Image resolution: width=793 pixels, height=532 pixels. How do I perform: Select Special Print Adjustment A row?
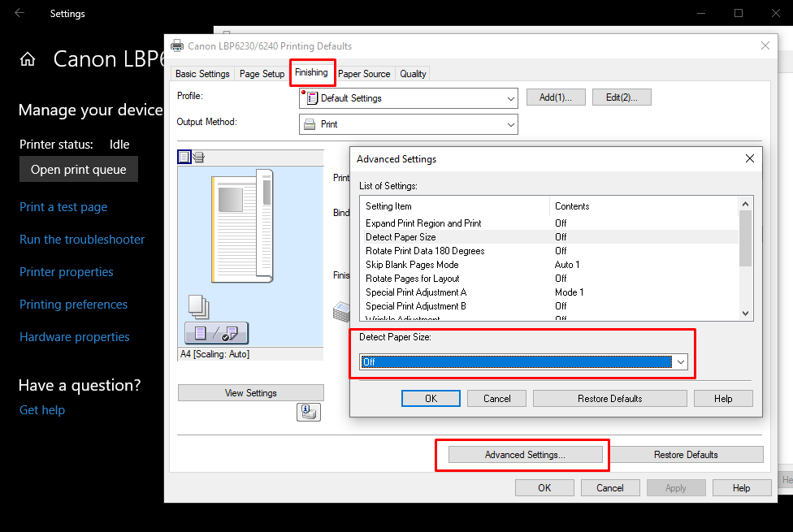coord(551,292)
